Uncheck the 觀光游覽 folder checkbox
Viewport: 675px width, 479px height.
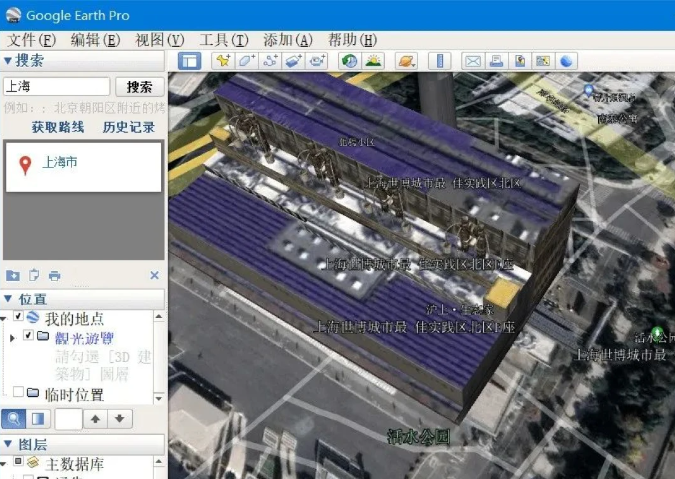click(28, 335)
